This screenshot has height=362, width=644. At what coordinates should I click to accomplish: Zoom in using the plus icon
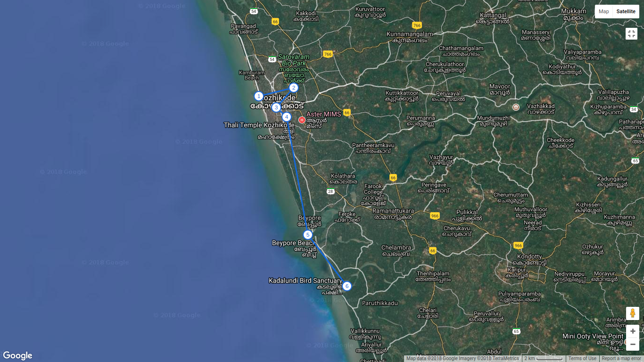point(632,331)
